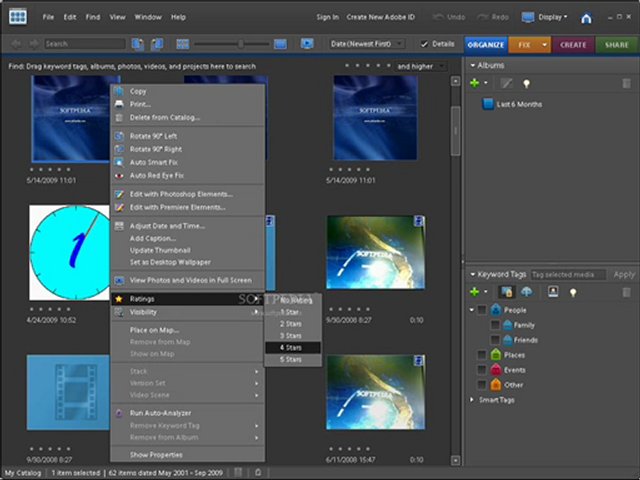The height and width of the screenshot is (480, 640).
Task: Collapse the Keyword Tags panel
Action: click(x=473, y=274)
